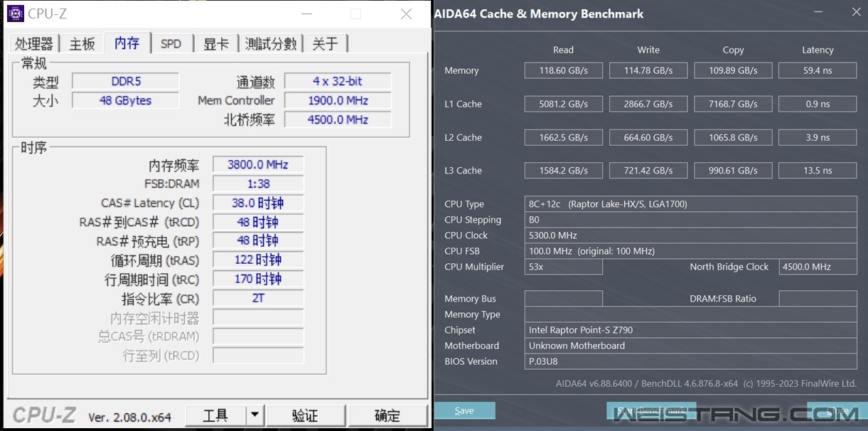Viewport: 868px width, 431px height.
Task: Click the empty 内存空闲计时器 field
Action: click(x=258, y=317)
